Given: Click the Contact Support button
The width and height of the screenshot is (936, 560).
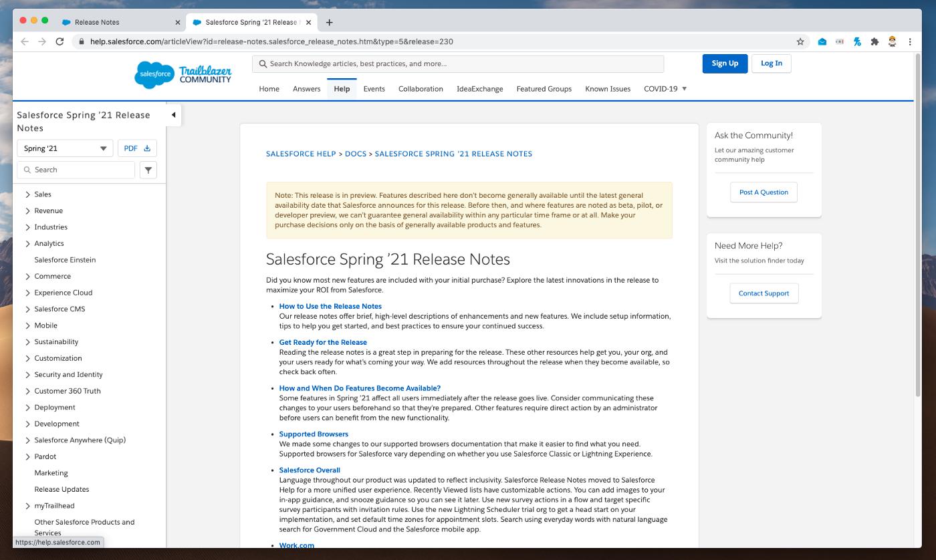Looking at the screenshot, I should click(x=764, y=293).
